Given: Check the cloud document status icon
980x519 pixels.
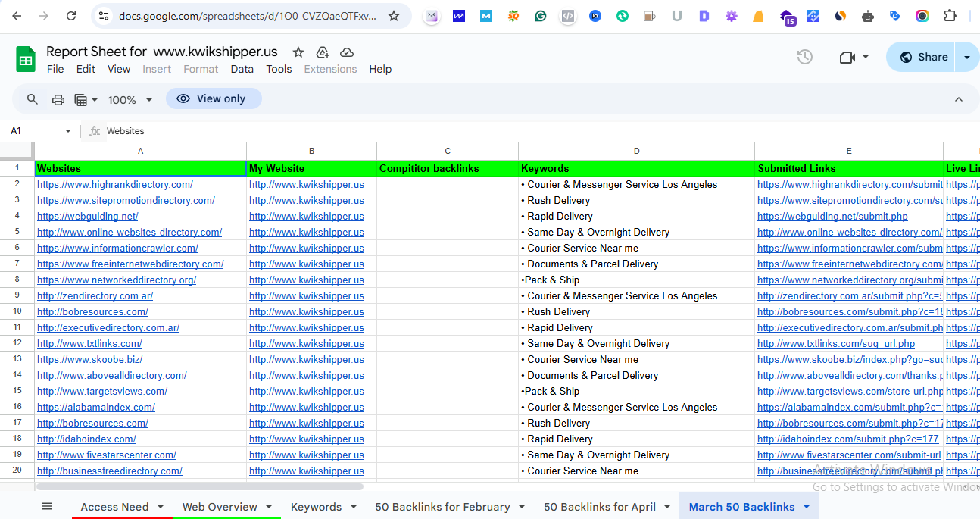Looking at the screenshot, I should pyautogui.click(x=347, y=52).
